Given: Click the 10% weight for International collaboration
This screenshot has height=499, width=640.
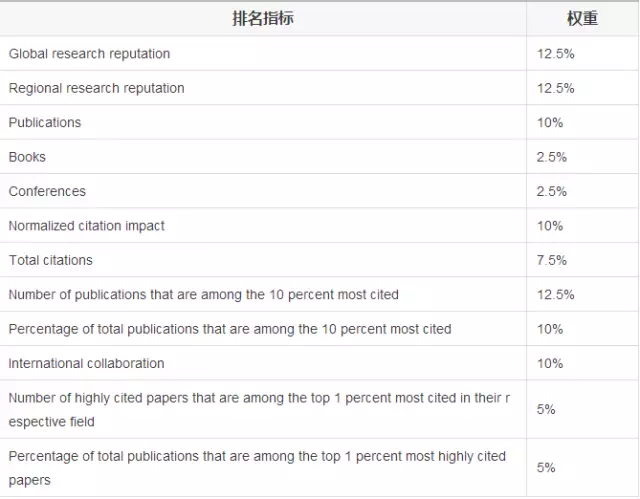Looking at the screenshot, I should pyautogui.click(x=550, y=363).
